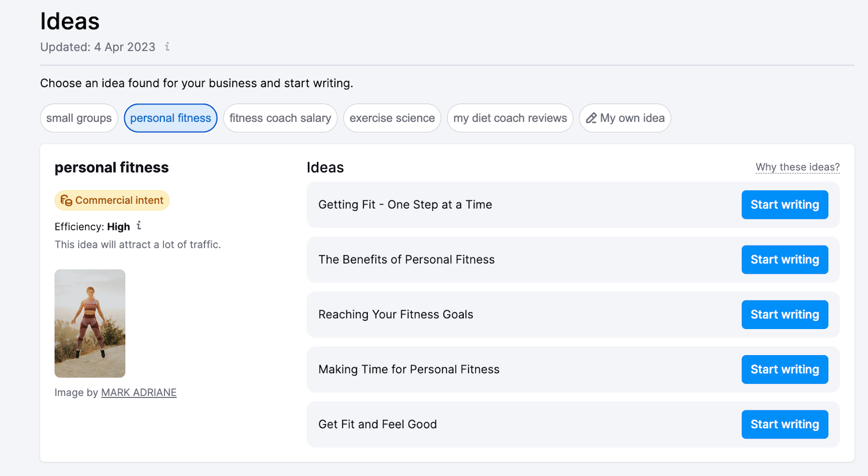Start writing Get Fit and Feel Good

[x=784, y=424]
